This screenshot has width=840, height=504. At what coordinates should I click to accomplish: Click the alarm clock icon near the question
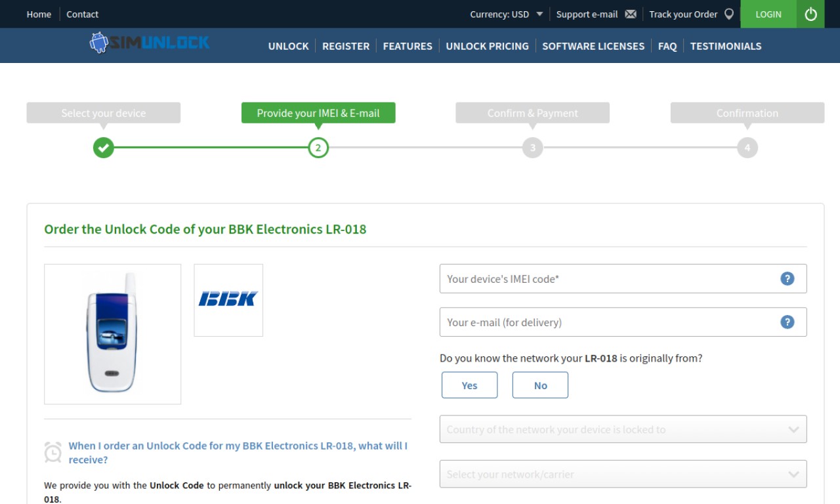coord(53,452)
